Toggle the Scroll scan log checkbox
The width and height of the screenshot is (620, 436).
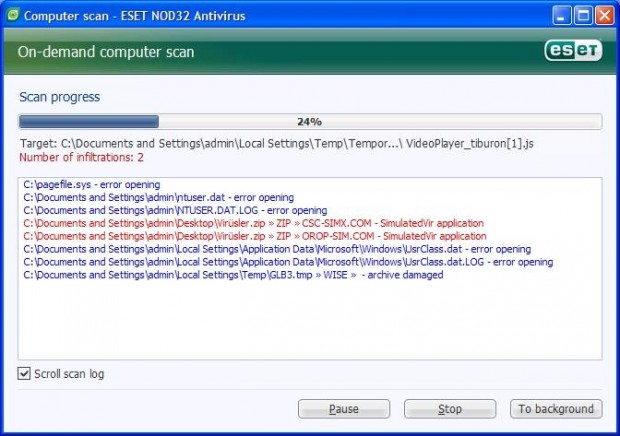(x=24, y=373)
